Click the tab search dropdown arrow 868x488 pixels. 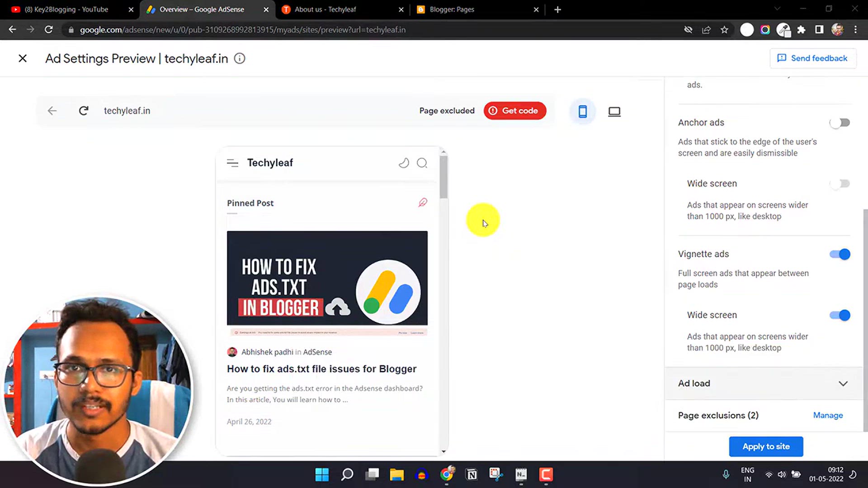[777, 9]
